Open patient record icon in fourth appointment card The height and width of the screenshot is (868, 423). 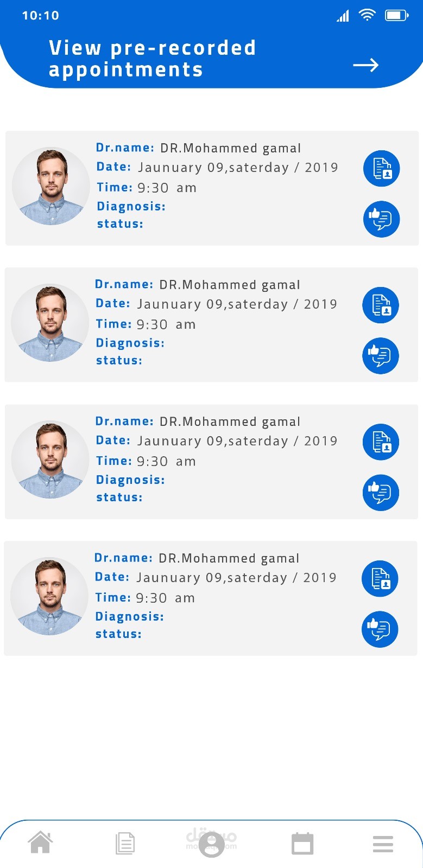coord(380,579)
